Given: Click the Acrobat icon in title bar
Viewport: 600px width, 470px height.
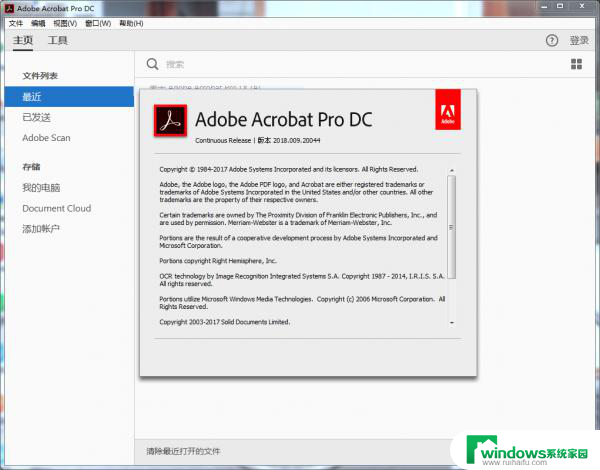Looking at the screenshot, I should click(9, 8).
